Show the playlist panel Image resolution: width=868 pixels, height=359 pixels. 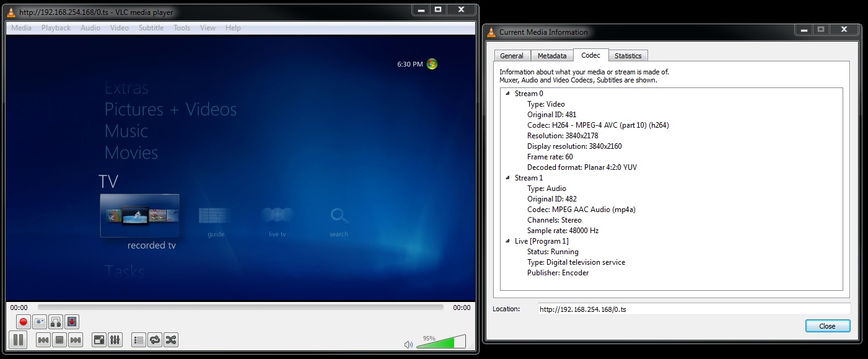click(139, 340)
